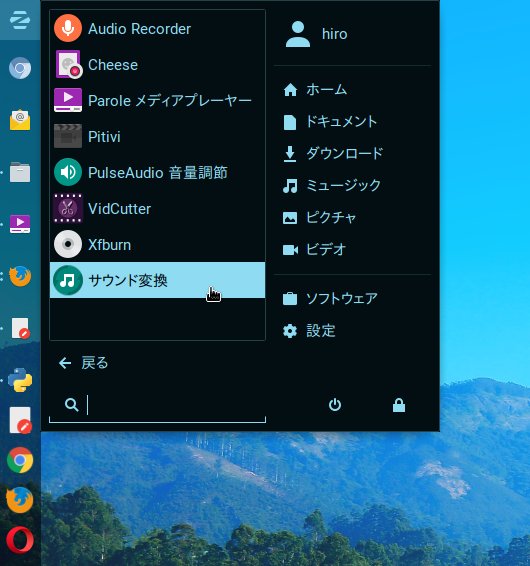Launch Chromium from the panel

point(20,68)
